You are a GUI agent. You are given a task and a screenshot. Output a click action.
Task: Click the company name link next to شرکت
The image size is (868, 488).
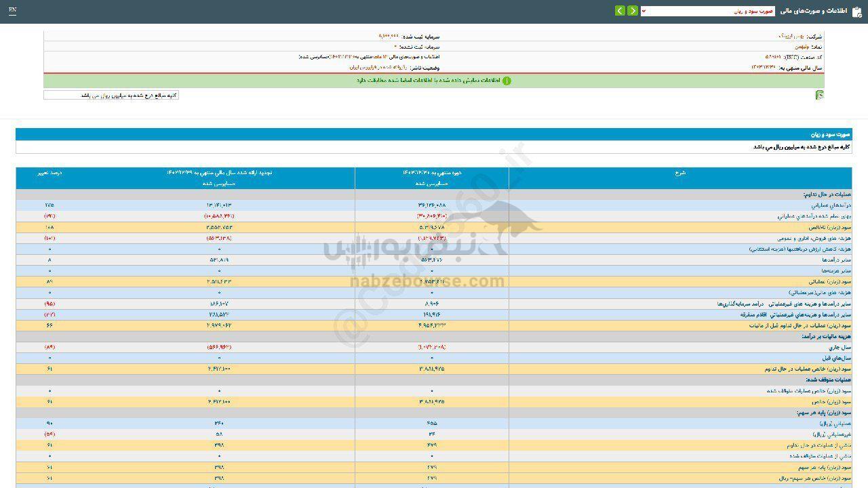tap(790, 36)
